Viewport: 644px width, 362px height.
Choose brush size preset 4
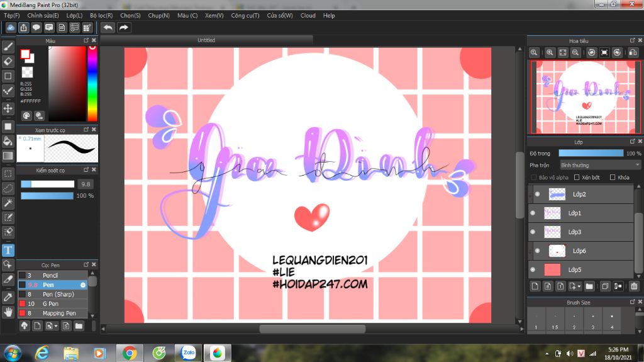click(611, 321)
